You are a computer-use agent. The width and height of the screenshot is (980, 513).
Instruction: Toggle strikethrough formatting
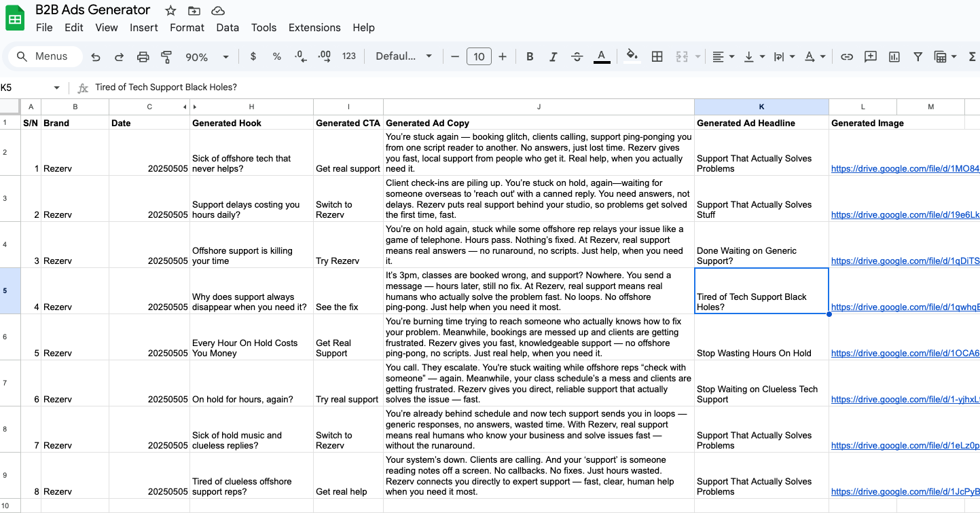(x=577, y=56)
